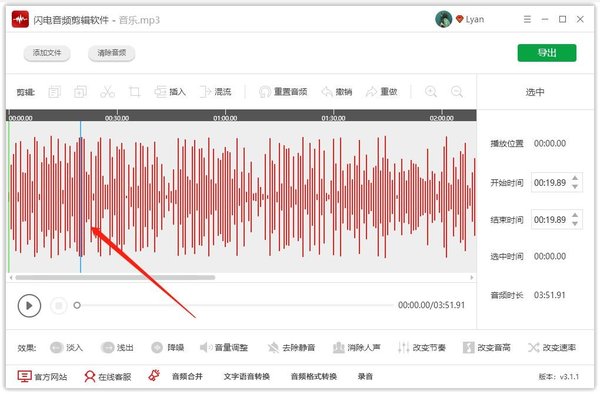600x394 pixels.
Task: Click the 插入 insert tool
Action: coord(170,92)
